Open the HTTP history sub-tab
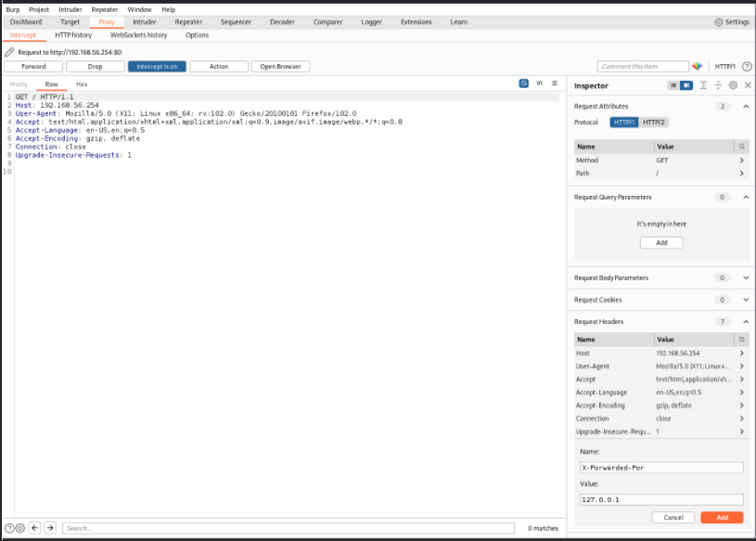The width and height of the screenshot is (756, 541). (x=73, y=35)
